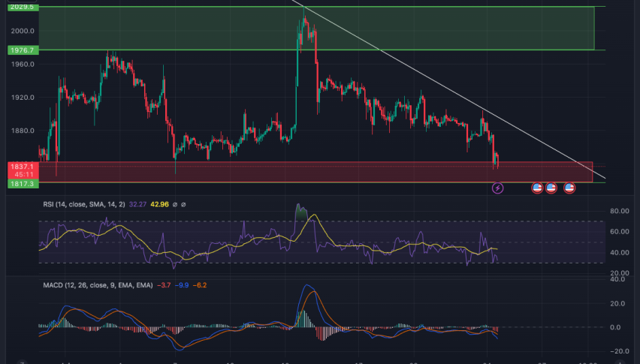Click the green 2029.5 price label
This screenshot has width=640, height=364.
[23, 7]
